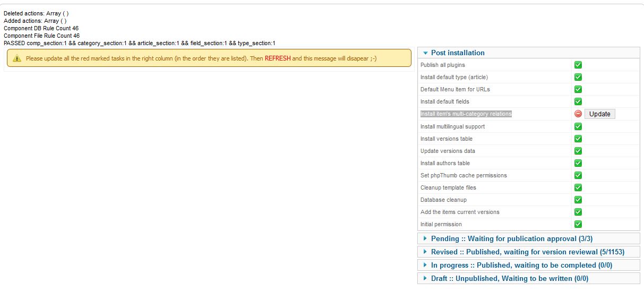
Task: Collapse the Post installation panel
Action: coord(457,53)
